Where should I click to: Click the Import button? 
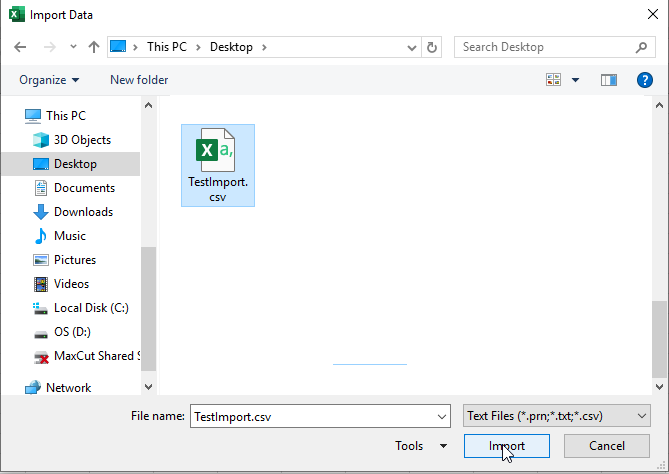click(x=507, y=446)
